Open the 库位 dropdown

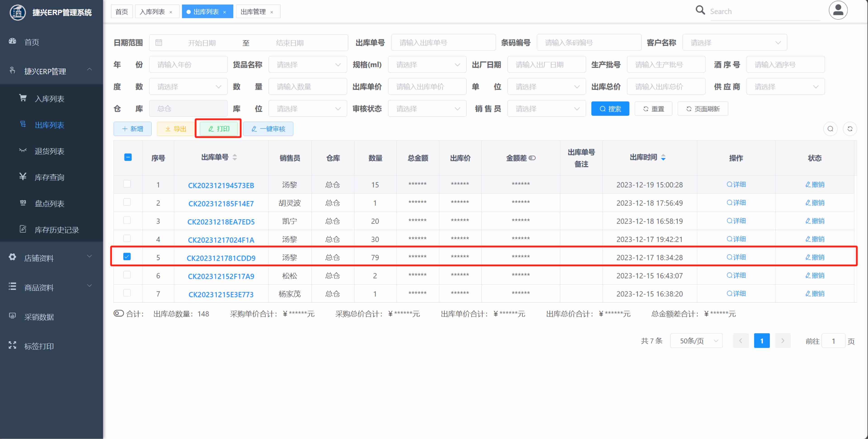(308, 109)
